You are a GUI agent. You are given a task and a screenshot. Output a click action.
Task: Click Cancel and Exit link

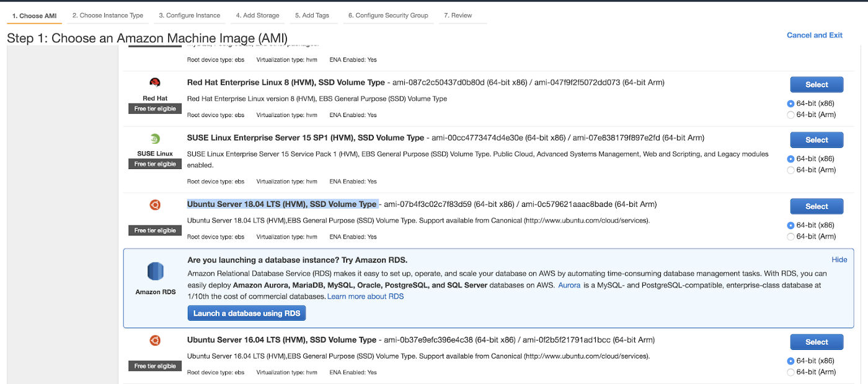[815, 35]
